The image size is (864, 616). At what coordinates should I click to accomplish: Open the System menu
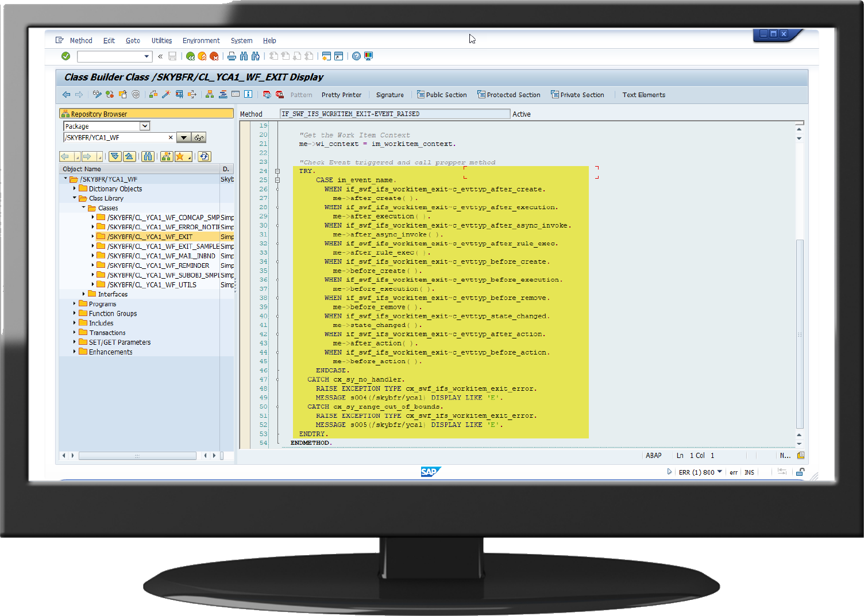[241, 41]
